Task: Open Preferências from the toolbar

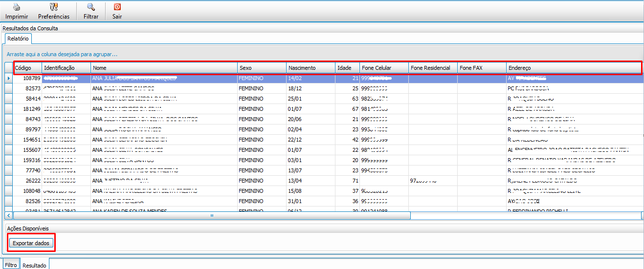Action: [54, 12]
